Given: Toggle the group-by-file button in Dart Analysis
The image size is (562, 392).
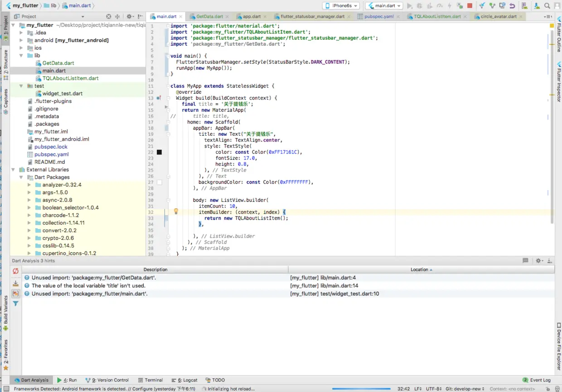Looking at the screenshot, I should [x=15, y=293].
